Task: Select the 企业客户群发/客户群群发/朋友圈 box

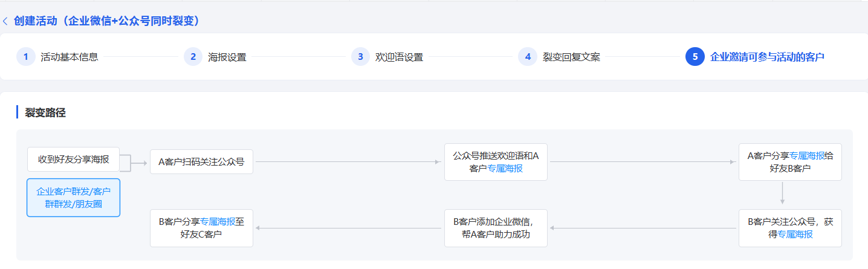Action: tap(74, 198)
